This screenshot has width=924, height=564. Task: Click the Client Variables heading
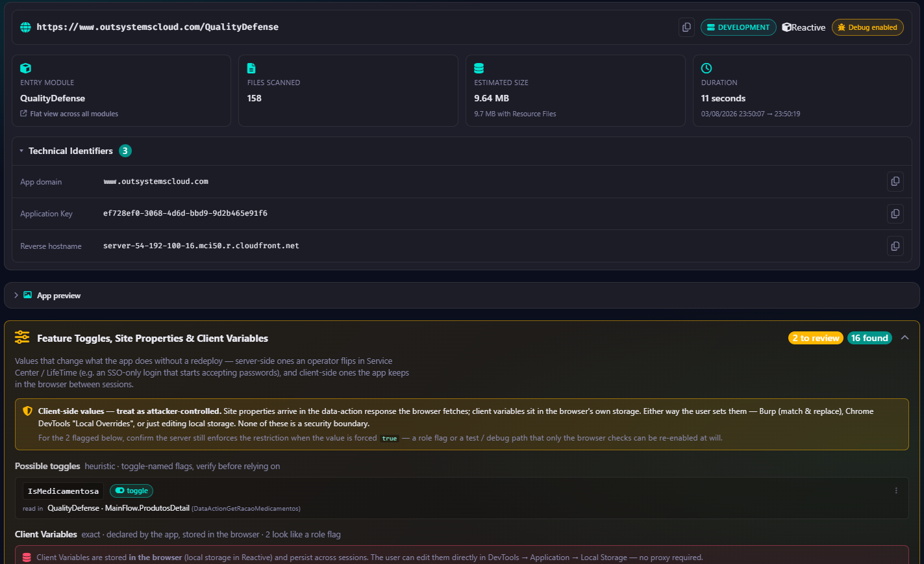point(46,534)
